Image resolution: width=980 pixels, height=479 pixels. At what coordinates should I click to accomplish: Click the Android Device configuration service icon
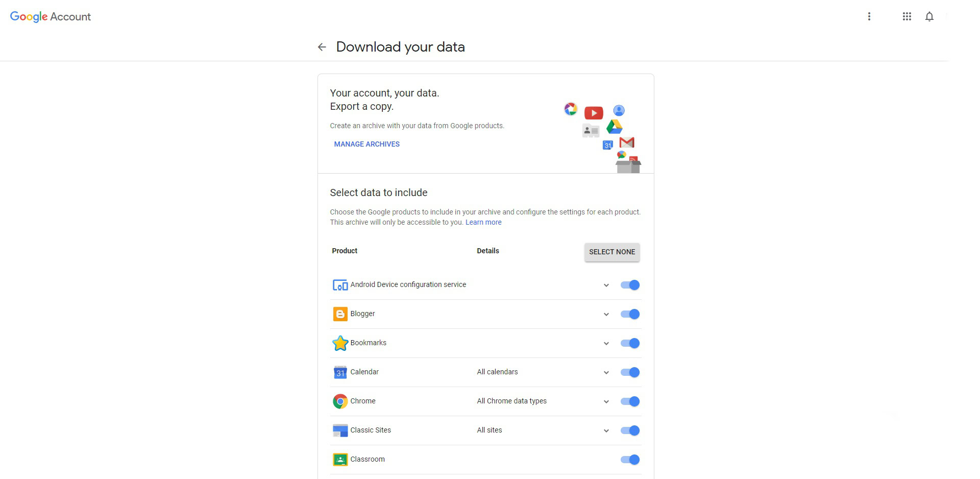pos(340,285)
